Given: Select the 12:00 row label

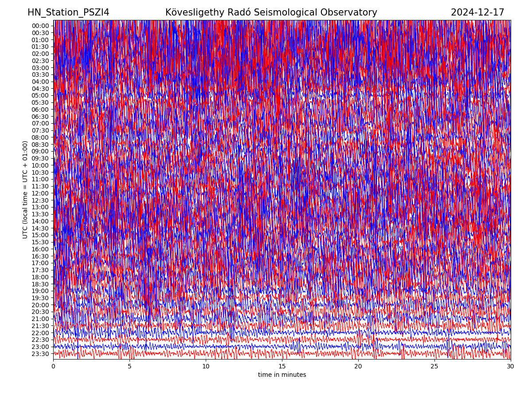Looking at the screenshot, I should point(40,193).
